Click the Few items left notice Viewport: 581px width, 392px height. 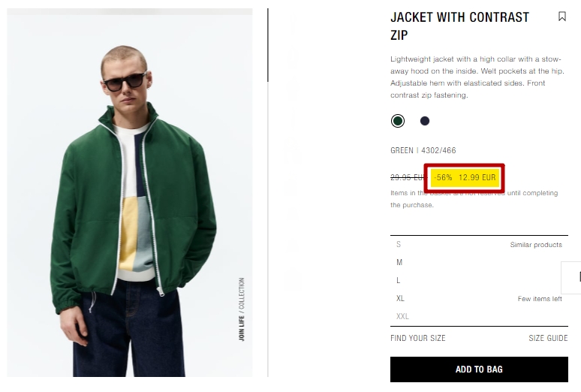pyautogui.click(x=540, y=299)
